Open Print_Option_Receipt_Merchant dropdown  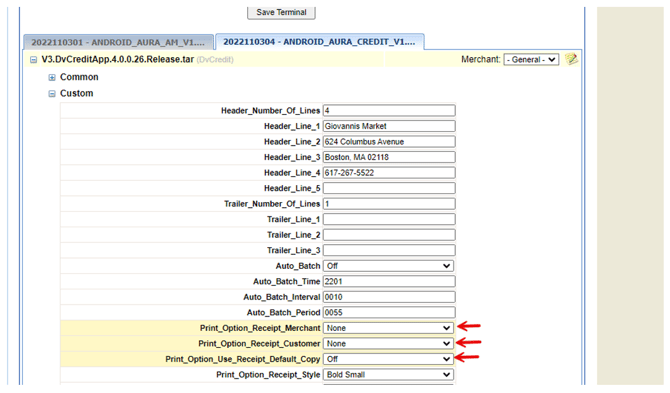(388, 328)
